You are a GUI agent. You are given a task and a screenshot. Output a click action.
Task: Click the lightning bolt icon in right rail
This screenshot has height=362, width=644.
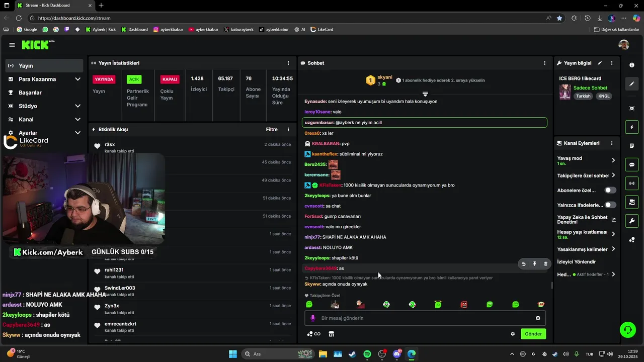tap(632, 127)
